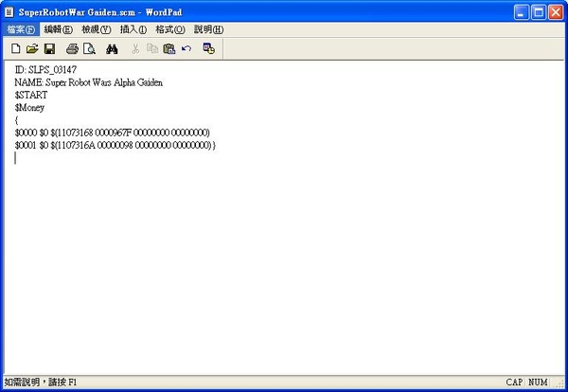Viewport: 568px width, 392px height.
Task: Click the line starting with $0000
Action: 113,133
